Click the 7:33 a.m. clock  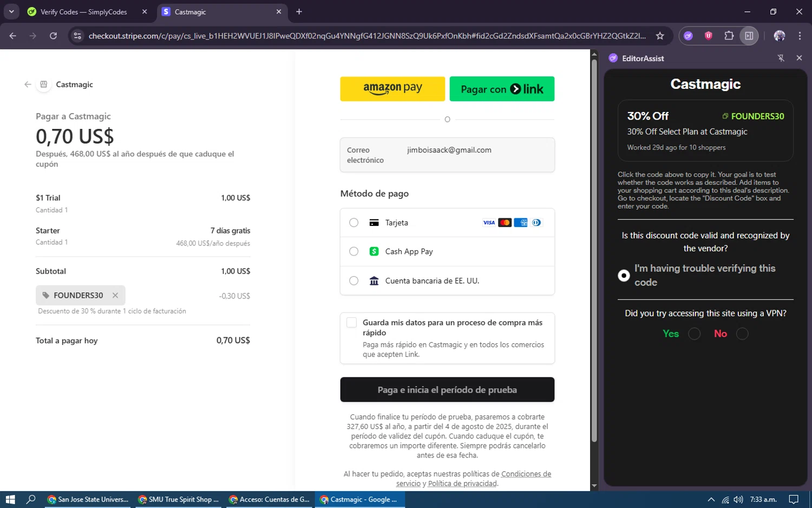pos(763,499)
